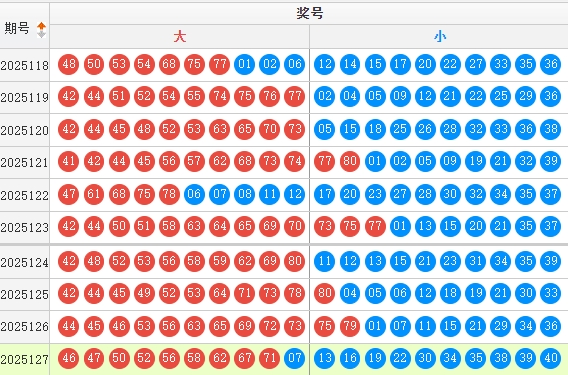The height and width of the screenshot is (375, 568).
Task: Click blue ball 40 in row 2025127
Action: coord(551,358)
